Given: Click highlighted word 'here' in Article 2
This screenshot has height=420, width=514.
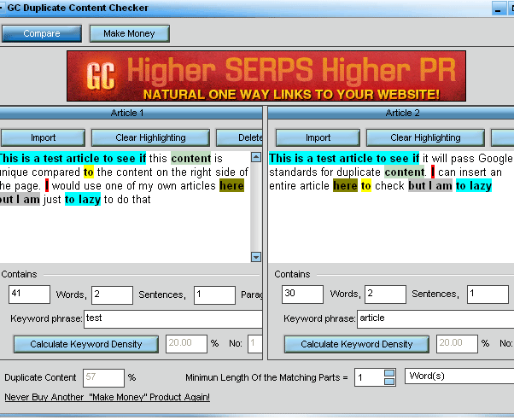Looking at the screenshot, I should (345, 186).
